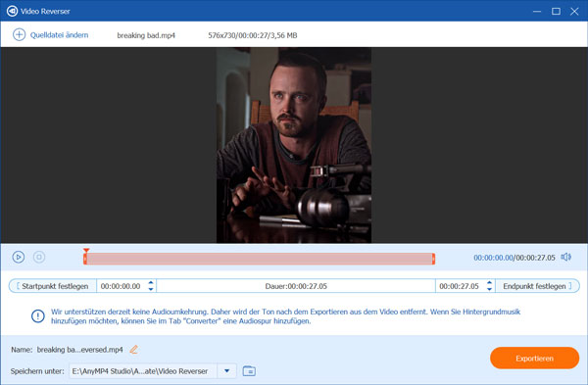This screenshot has width=588, height=385.
Task: Decrease end time with down arrow
Action: point(489,289)
